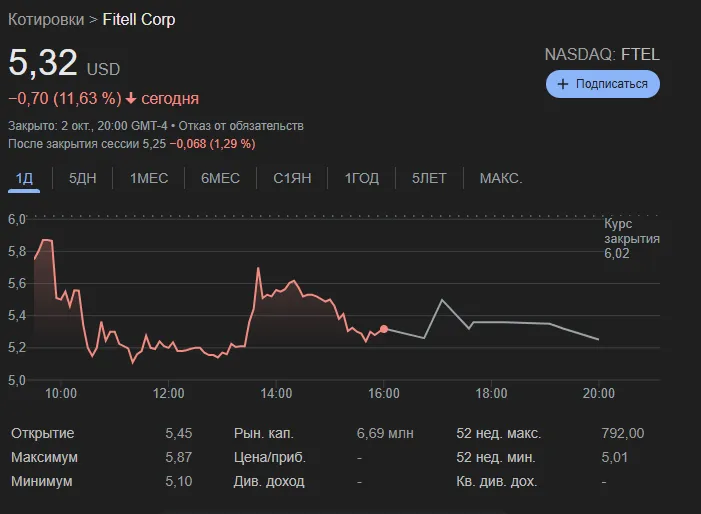Switch to the 5ДН range tab
The image size is (701, 514).
click(82, 178)
